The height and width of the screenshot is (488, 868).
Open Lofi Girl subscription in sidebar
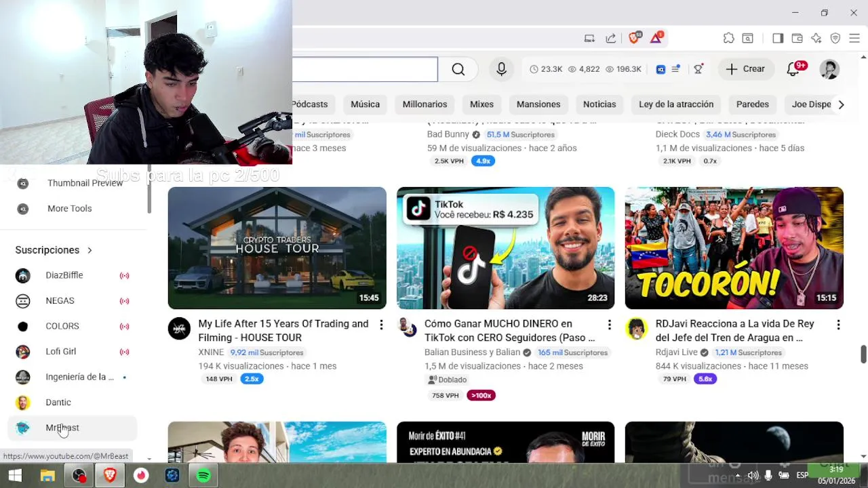[x=73, y=352]
